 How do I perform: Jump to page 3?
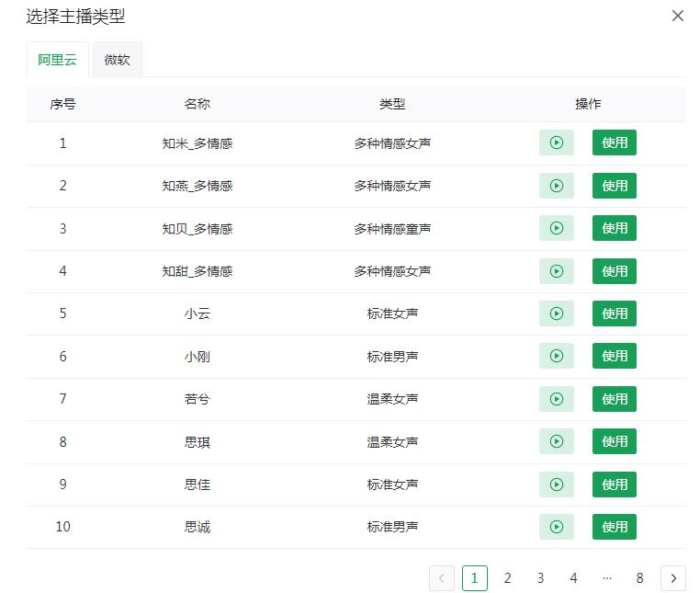click(541, 577)
